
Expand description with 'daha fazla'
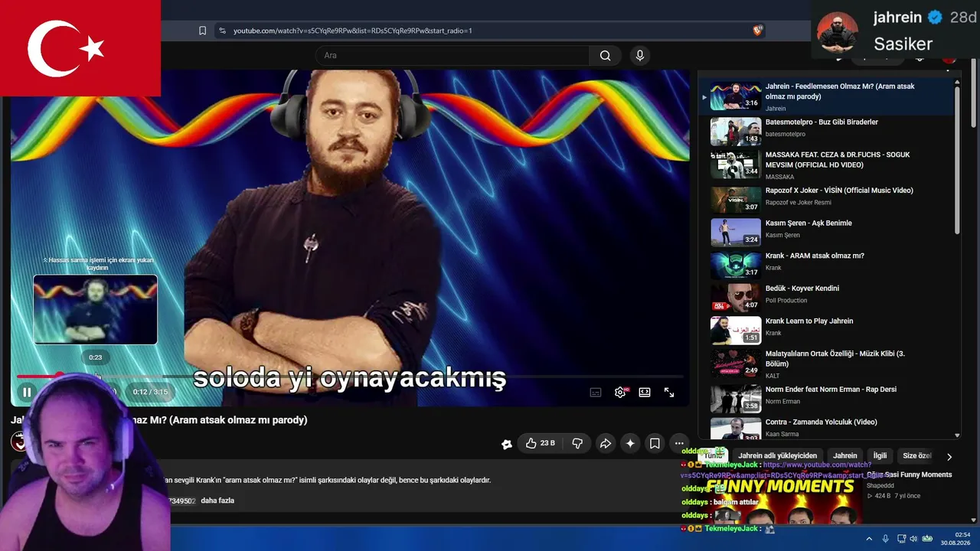[x=217, y=500]
